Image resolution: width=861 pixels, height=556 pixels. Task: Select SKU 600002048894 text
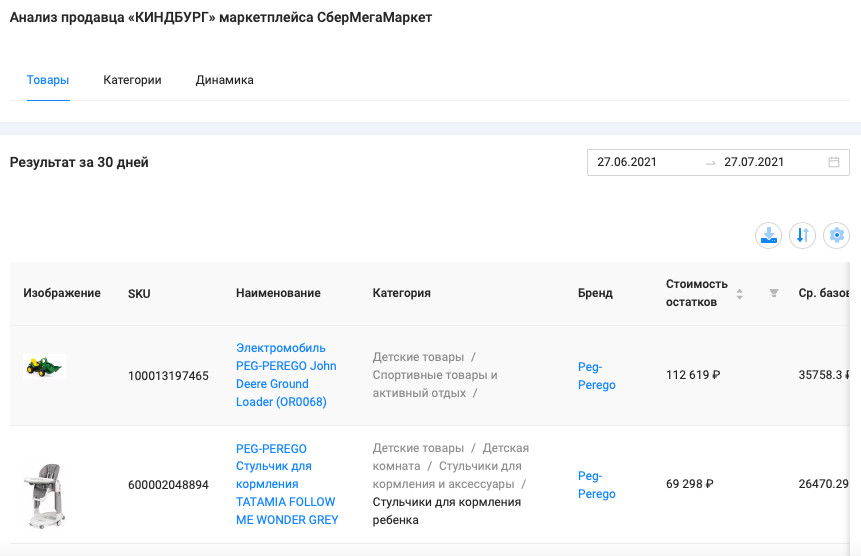coord(168,485)
